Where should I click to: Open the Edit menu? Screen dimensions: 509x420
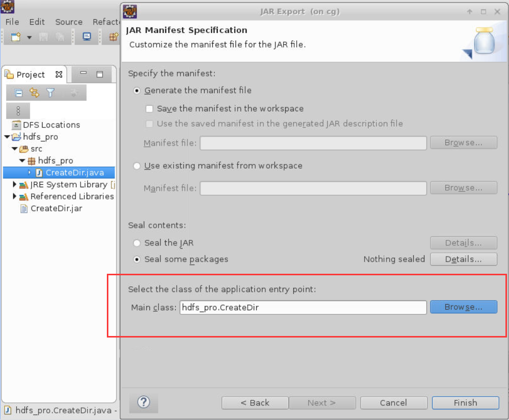pyautogui.click(x=36, y=22)
